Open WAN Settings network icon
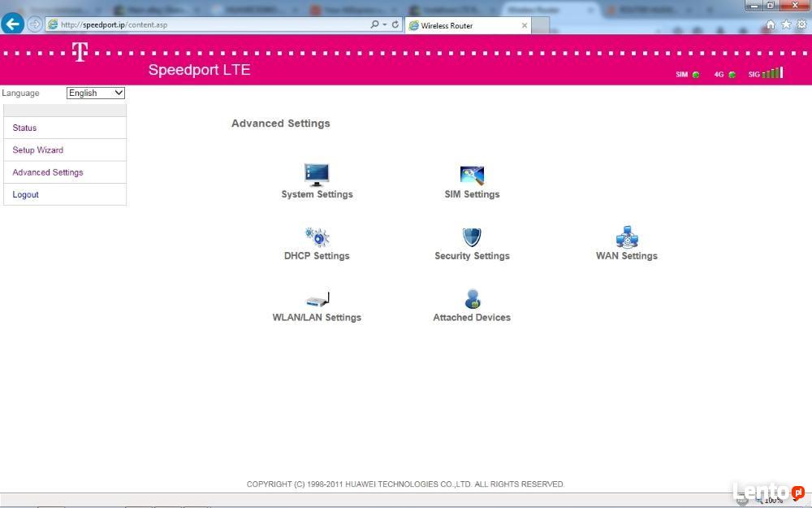The image size is (812, 508). tap(627, 237)
